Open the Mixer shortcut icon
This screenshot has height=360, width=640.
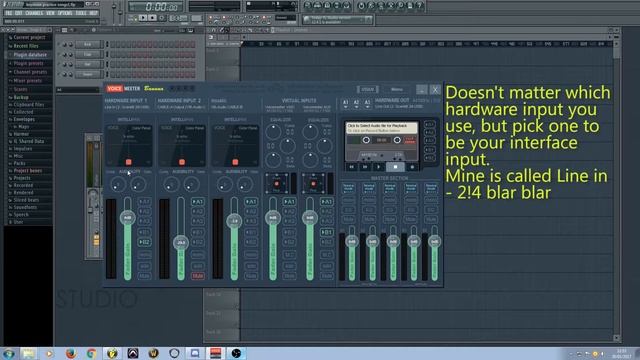tap(347, 5)
